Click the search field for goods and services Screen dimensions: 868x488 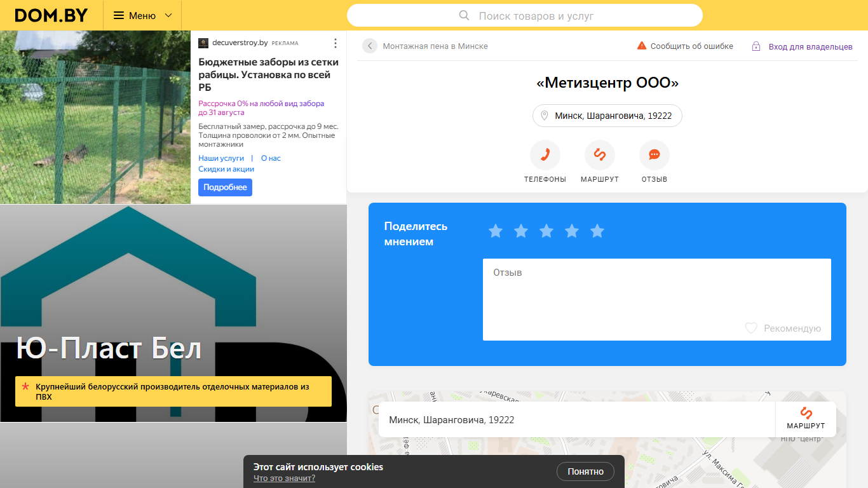coord(525,15)
